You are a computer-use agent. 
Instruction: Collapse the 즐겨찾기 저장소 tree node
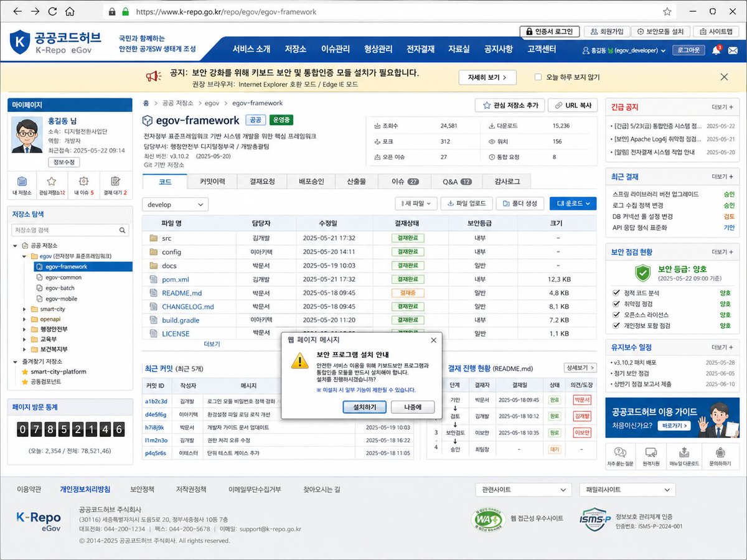tap(16, 362)
